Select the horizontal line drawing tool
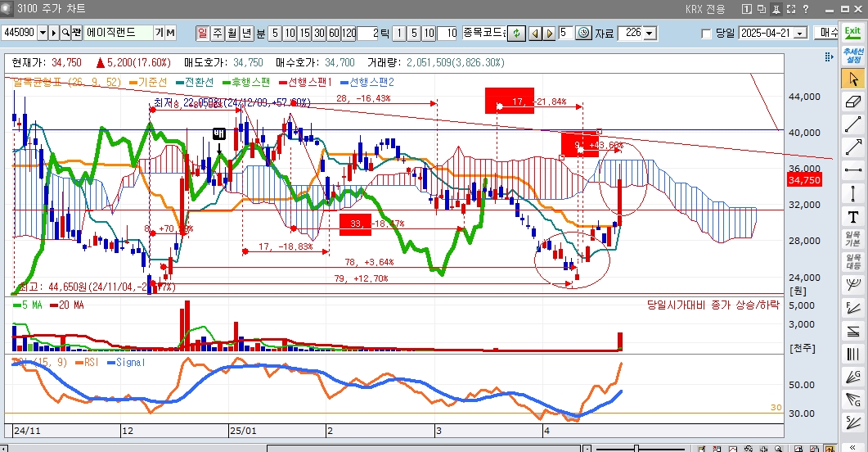Image resolution: width=868 pixels, height=452 pixels. (853, 170)
